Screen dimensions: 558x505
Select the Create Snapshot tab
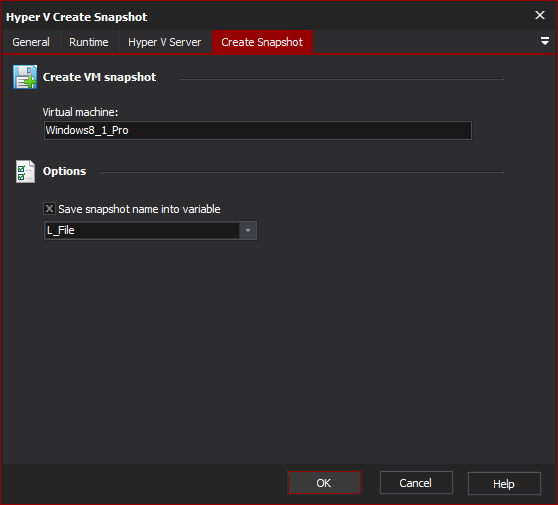262,42
